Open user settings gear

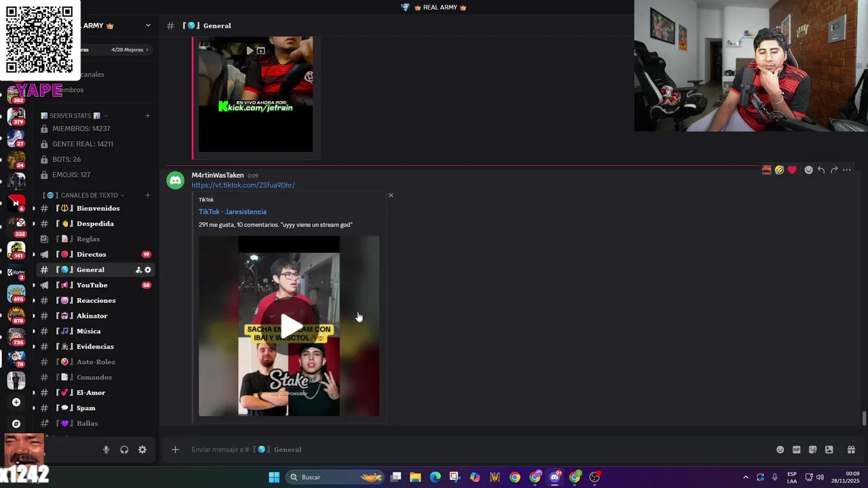pos(142,449)
